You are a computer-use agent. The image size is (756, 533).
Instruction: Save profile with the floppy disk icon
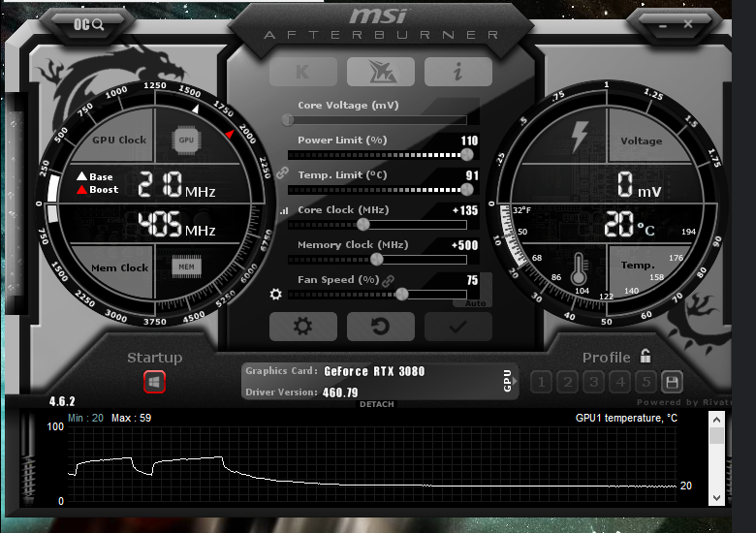(672, 383)
